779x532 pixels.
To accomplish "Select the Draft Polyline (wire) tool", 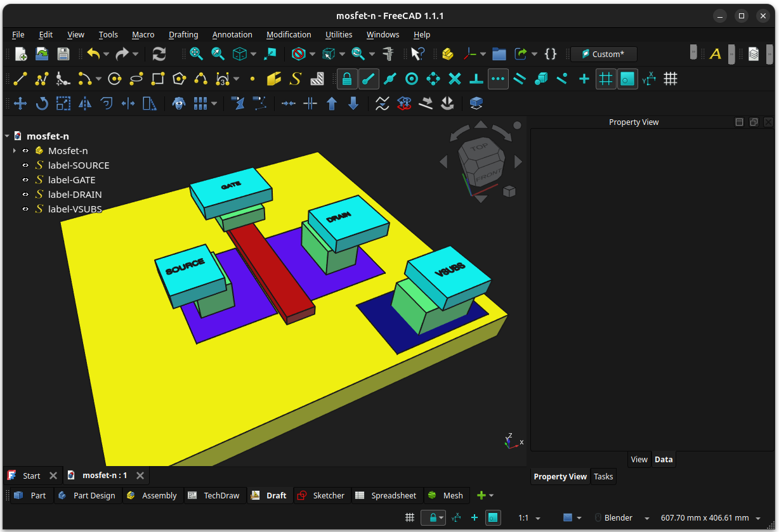I will coord(42,79).
